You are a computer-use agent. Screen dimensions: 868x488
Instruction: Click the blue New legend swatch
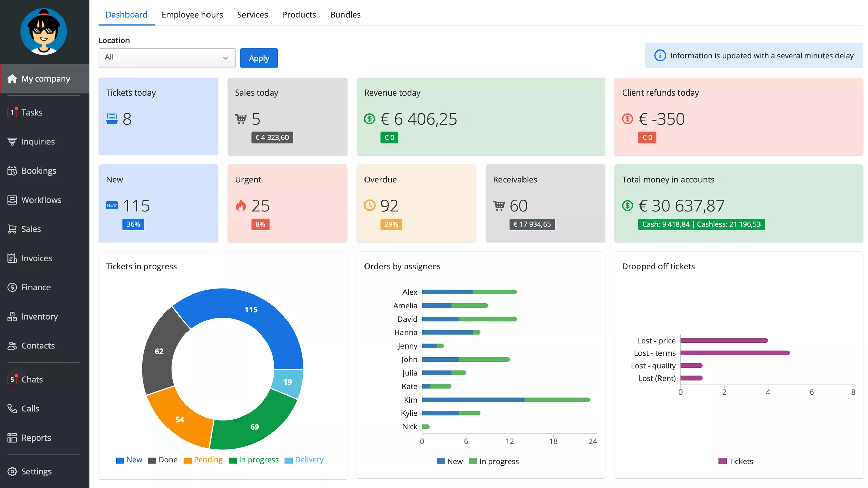click(x=120, y=460)
